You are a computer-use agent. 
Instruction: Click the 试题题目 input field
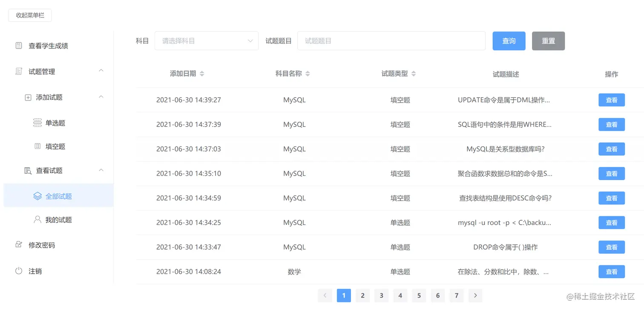coord(391,41)
